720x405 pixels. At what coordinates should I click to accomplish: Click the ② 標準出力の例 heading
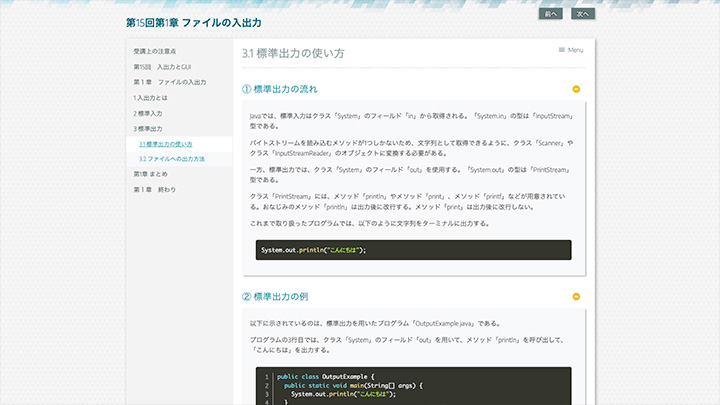(275, 297)
